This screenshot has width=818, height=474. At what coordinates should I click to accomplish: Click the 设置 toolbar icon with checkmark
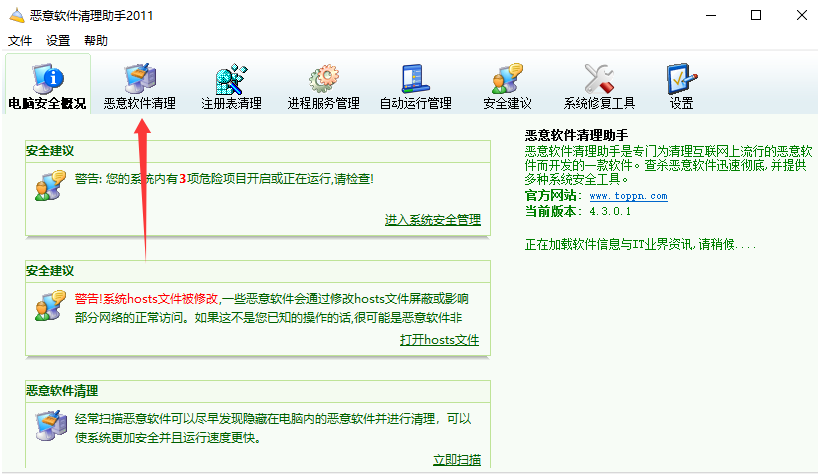pyautogui.click(x=682, y=79)
